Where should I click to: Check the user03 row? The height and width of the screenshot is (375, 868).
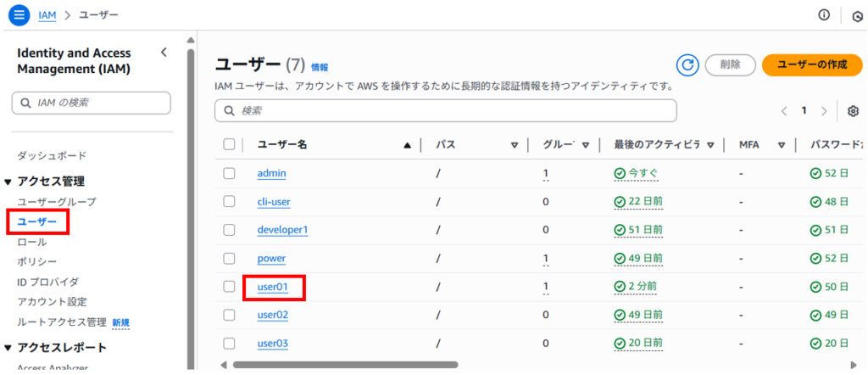(229, 344)
